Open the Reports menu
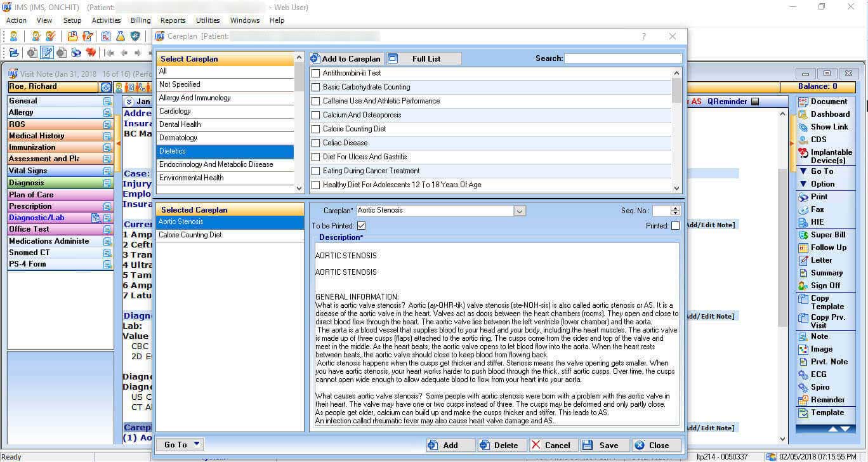 click(173, 20)
